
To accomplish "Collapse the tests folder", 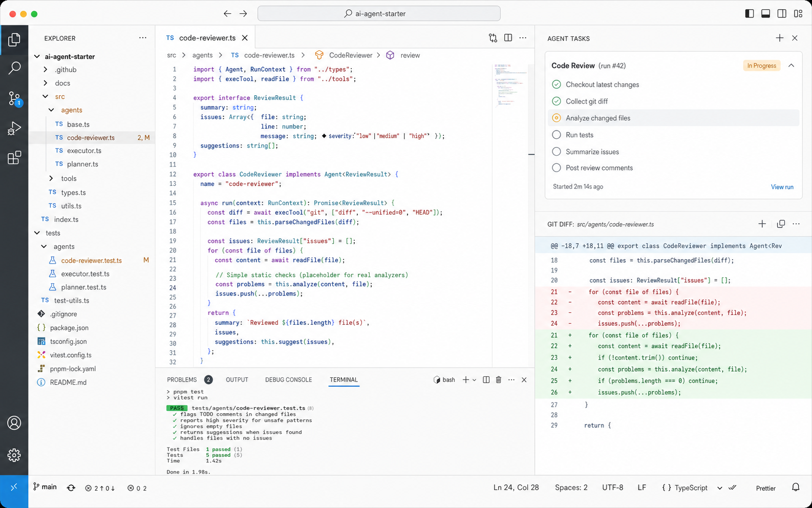I will point(37,233).
